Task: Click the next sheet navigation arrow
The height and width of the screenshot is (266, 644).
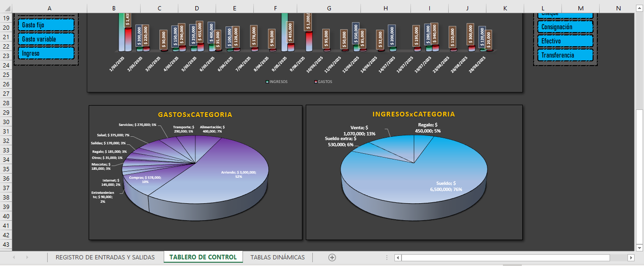Action: (27, 258)
